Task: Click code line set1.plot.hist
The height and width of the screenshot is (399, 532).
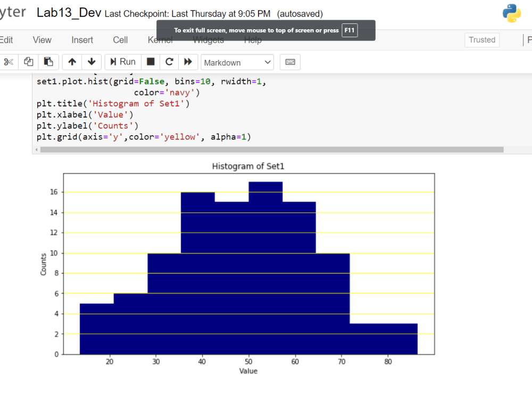Action: click(x=151, y=81)
